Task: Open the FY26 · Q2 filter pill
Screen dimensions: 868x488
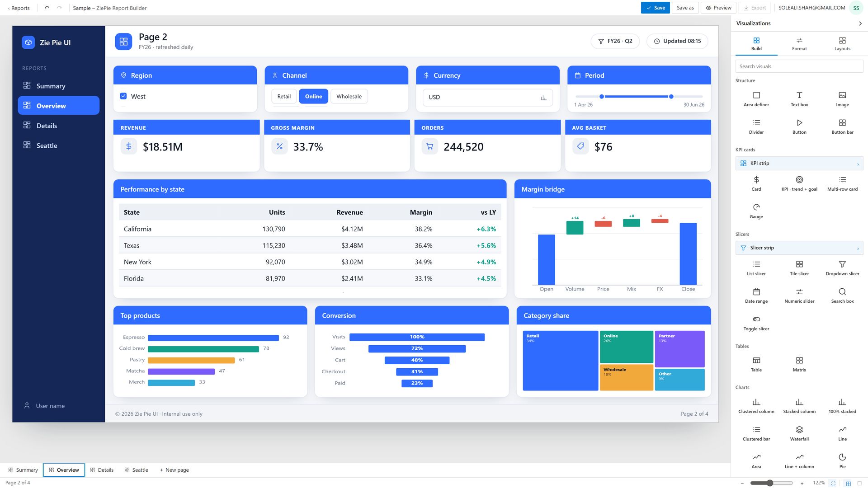Action: pyautogui.click(x=615, y=41)
